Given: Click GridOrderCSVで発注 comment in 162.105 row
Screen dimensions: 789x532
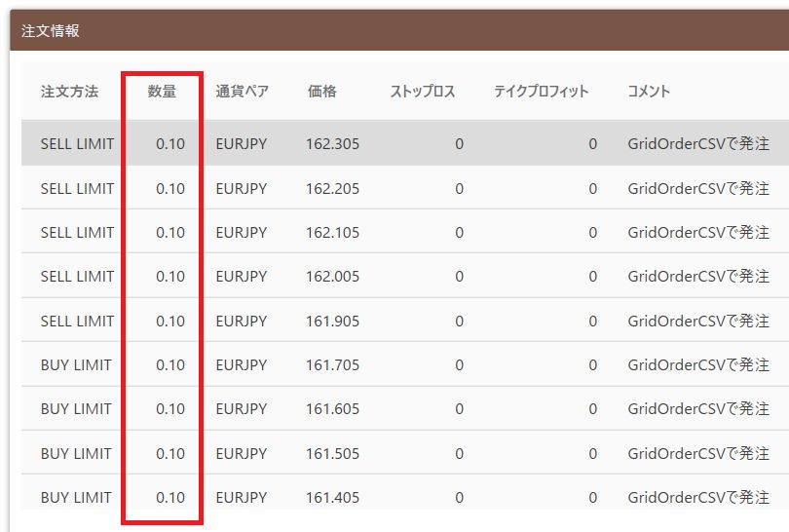Looking at the screenshot, I should [698, 233].
